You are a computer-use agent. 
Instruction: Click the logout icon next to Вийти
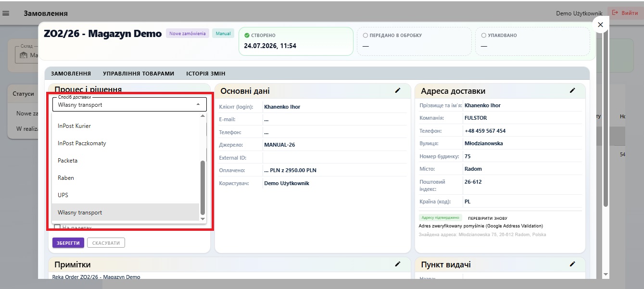pyautogui.click(x=615, y=13)
